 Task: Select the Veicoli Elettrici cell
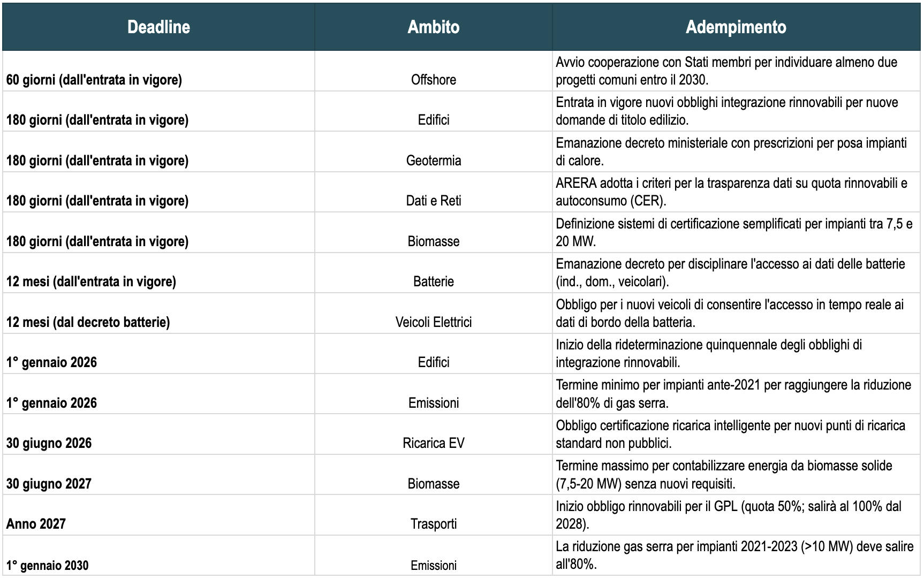[x=433, y=322]
